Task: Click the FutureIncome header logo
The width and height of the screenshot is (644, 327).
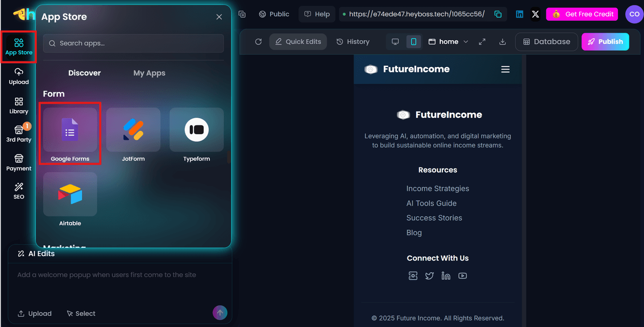Action: [407, 69]
